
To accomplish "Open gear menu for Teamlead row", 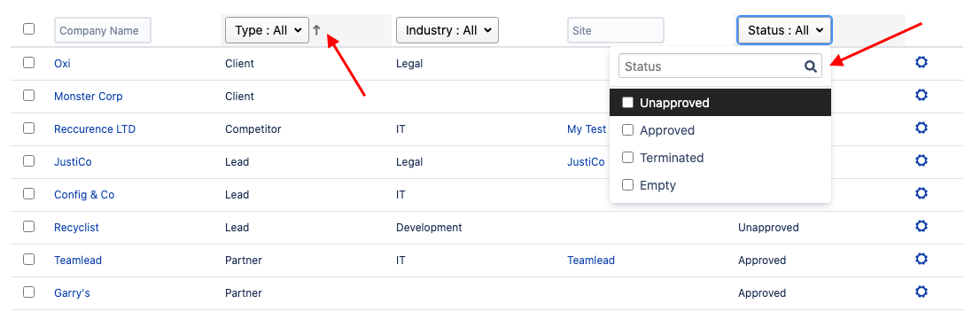I will [x=921, y=259].
